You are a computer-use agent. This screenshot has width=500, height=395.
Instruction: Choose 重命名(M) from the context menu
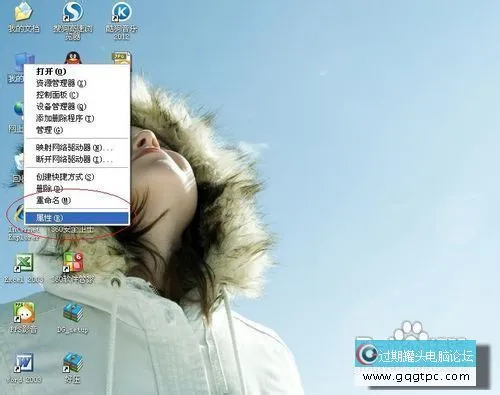pos(77,200)
